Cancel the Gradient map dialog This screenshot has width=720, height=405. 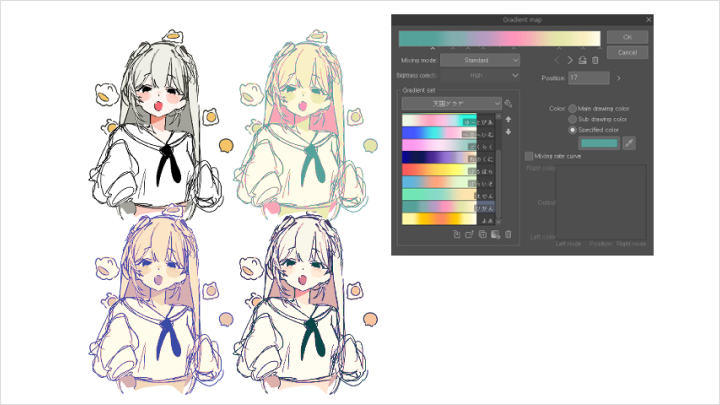627,52
